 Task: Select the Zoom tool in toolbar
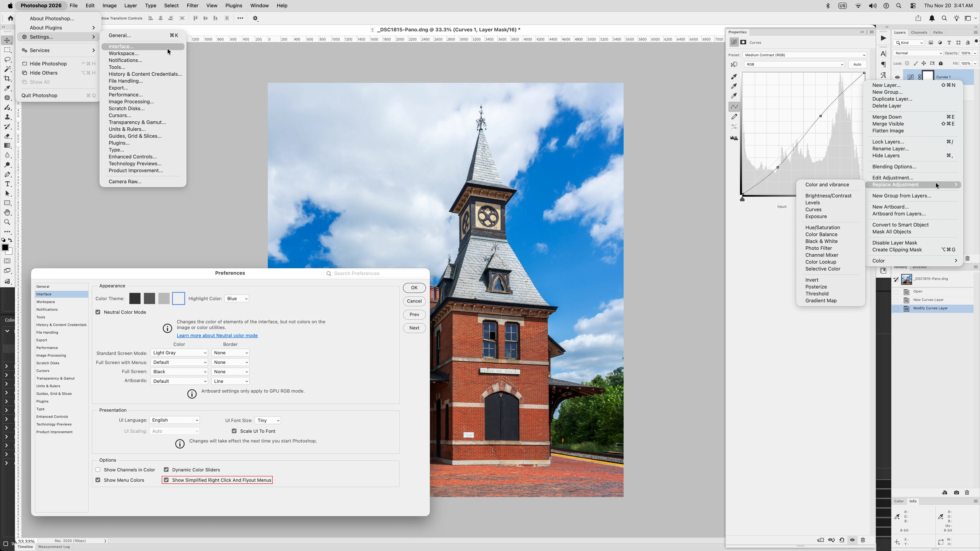pyautogui.click(x=7, y=222)
